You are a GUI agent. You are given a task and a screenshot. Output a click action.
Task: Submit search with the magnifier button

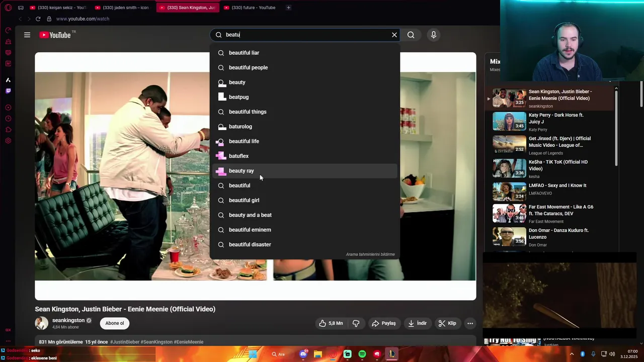(411, 35)
